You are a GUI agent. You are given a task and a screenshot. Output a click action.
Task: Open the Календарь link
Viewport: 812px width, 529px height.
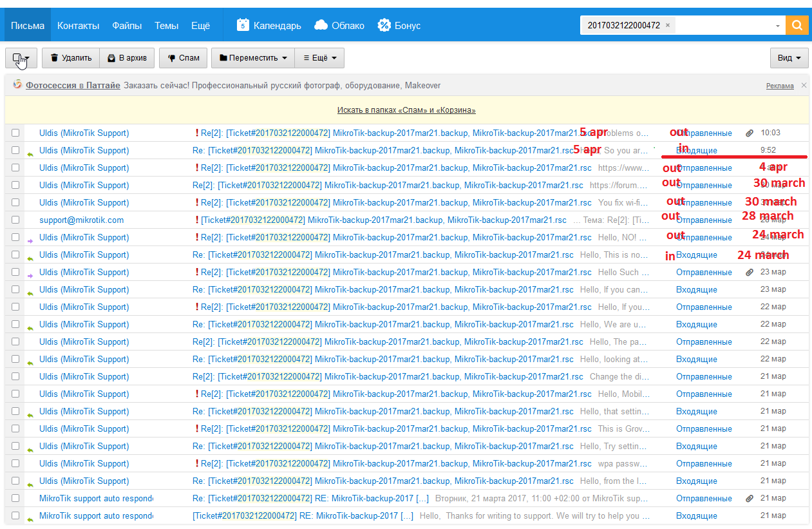277,26
